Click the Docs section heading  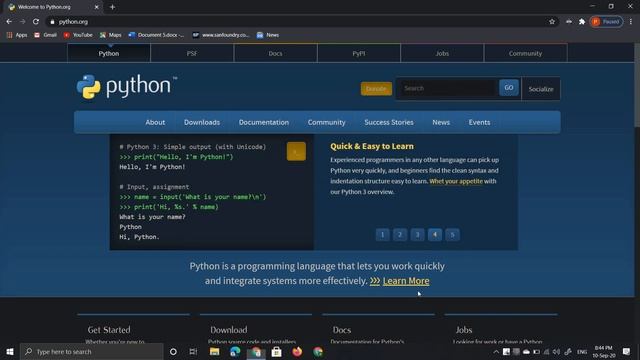coord(342,330)
